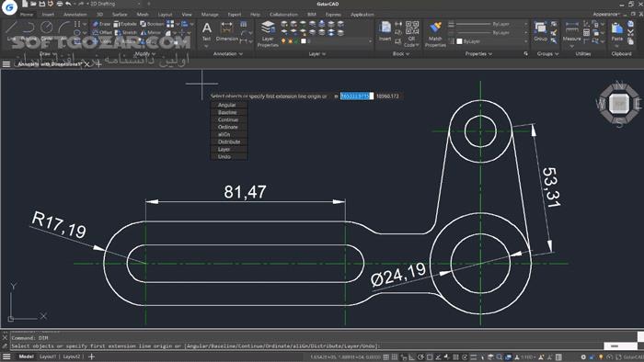Open the Appearance dropdown
Screen dimensions: 644x362
click(606, 15)
